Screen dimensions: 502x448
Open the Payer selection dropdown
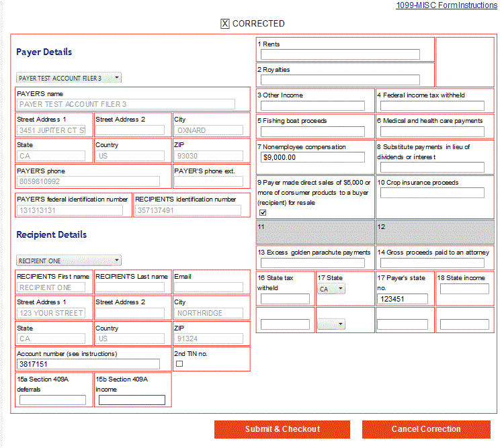69,78
